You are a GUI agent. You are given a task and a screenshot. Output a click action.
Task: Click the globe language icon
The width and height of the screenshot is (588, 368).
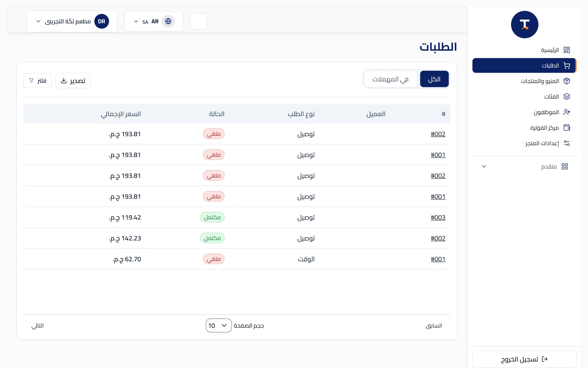click(x=168, y=21)
